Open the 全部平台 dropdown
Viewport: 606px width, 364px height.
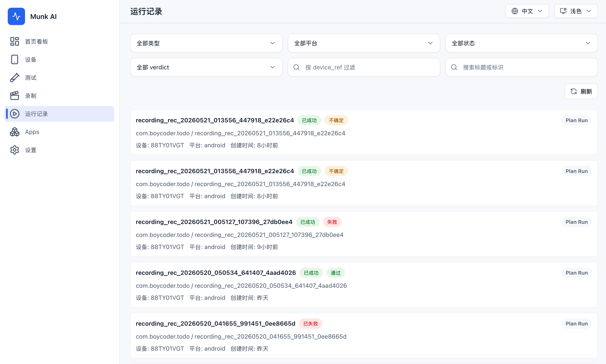point(364,43)
